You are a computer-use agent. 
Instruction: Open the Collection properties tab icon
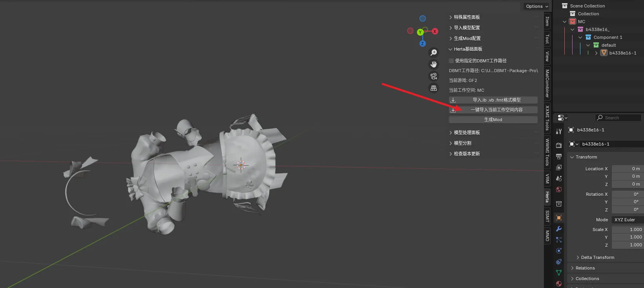pyautogui.click(x=559, y=204)
